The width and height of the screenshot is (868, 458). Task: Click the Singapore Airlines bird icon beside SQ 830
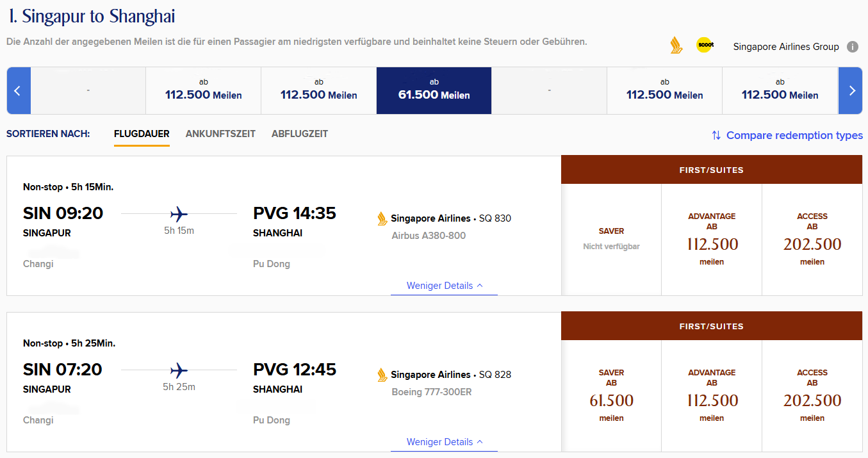(x=382, y=218)
